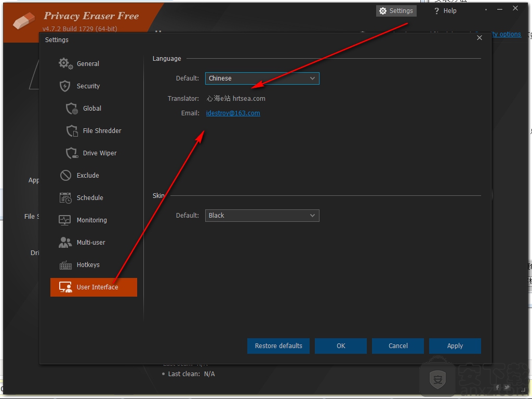The height and width of the screenshot is (399, 532).
Task: Click the User Interface monitor icon
Action: coord(65,287)
